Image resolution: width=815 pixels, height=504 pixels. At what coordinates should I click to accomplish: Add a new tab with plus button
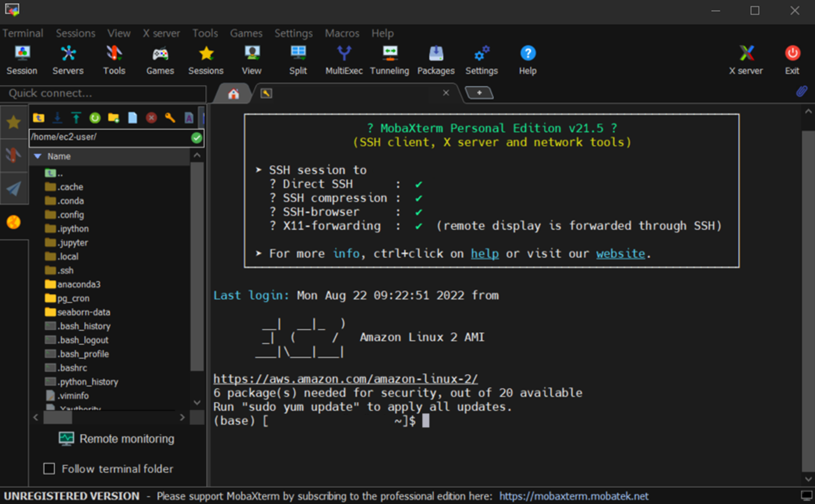pos(479,92)
